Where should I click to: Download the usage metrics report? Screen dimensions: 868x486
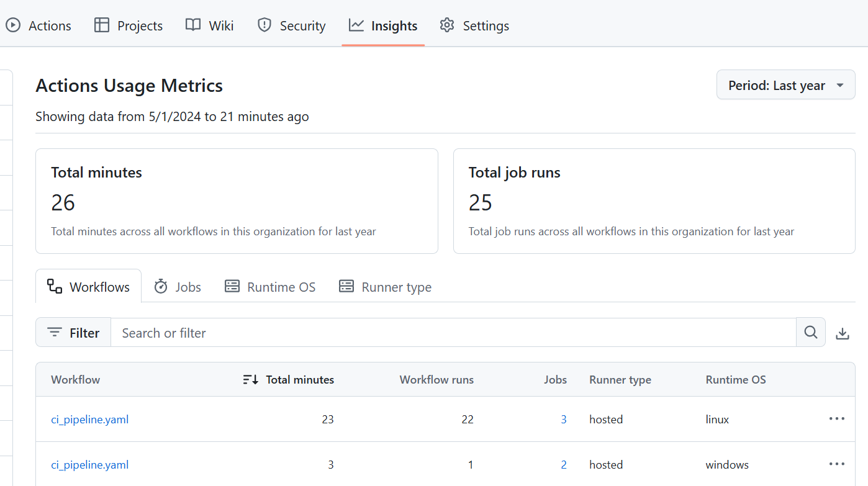tap(842, 333)
